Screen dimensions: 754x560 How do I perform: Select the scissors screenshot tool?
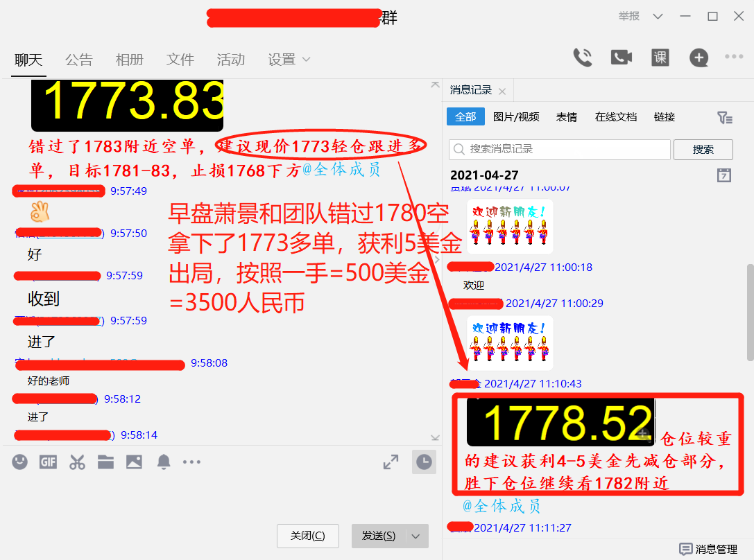click(x=77, y=462)
